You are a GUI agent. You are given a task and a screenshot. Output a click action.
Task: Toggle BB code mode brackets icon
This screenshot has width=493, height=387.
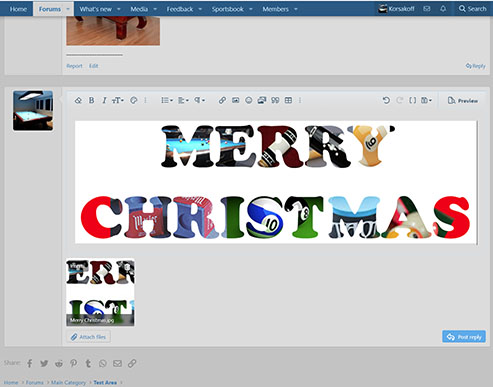(x=412, y=100)
